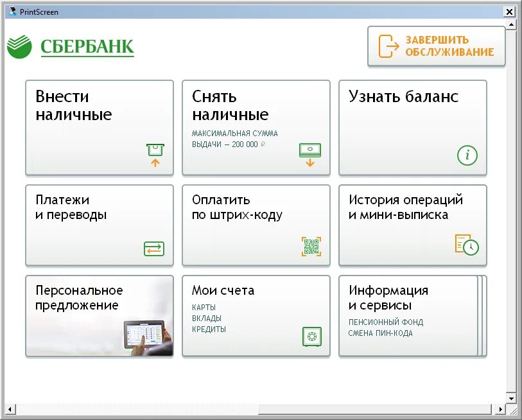Open Мои счета tile
The width and height of the screenshot is (522, 420).
point(256,316)
